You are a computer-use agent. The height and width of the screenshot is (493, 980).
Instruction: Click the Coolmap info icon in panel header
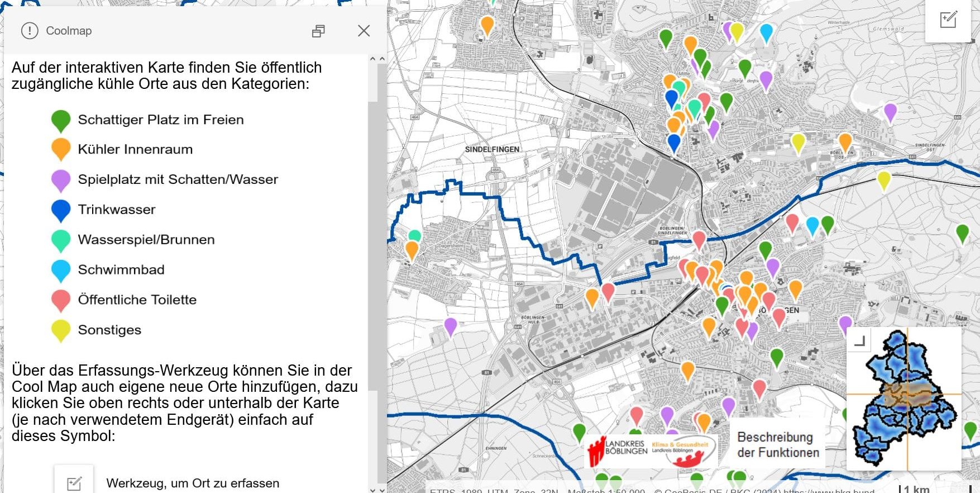[30, 31]
